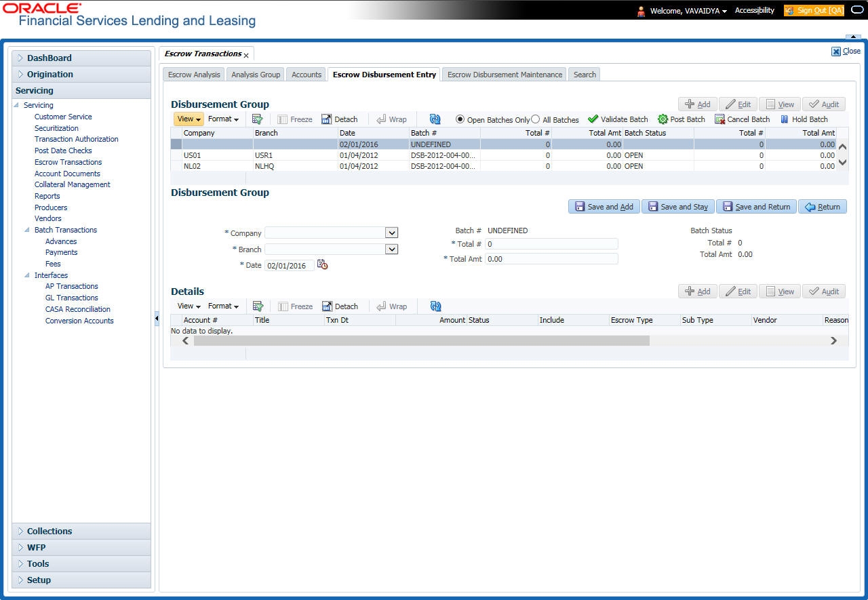
Task: Expand the Origination accordion panel
Action: [x=81, y=75]
